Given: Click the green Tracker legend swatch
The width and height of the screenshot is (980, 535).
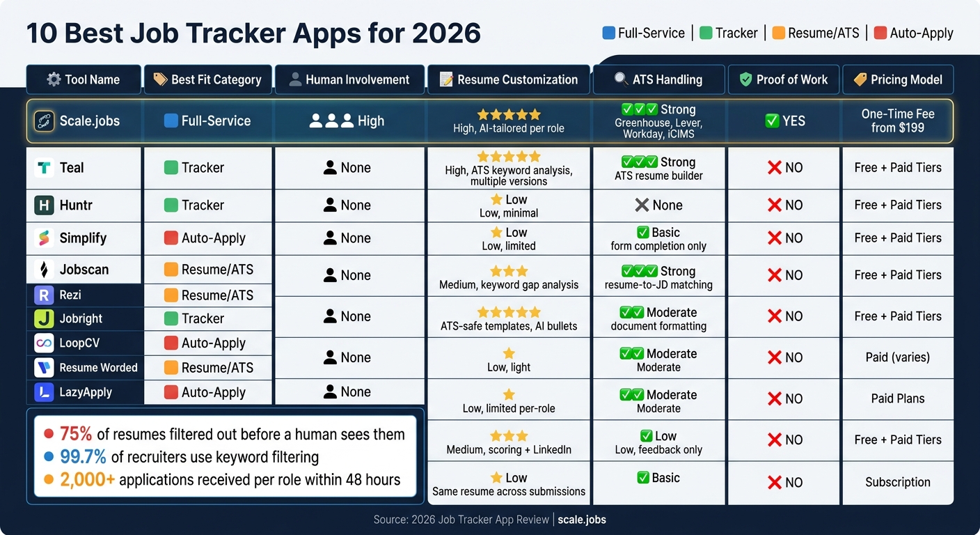Looking at the screenshot, I should click(x=706, y=33).
